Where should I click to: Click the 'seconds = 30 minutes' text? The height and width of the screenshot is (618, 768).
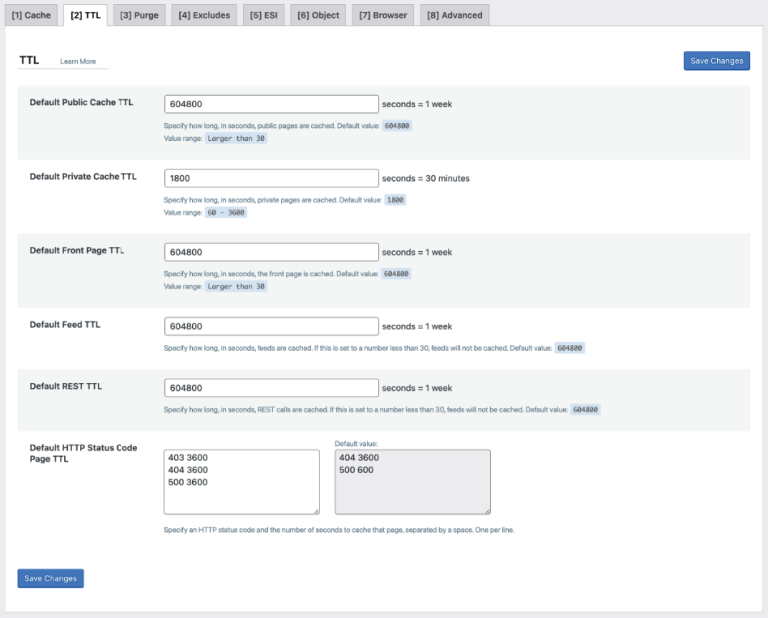pyautogui.click(x=426, y=178)
